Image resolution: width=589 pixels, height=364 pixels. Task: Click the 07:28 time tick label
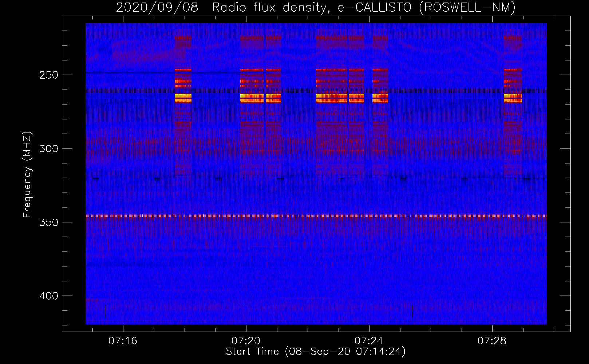[x=492, y=341]
